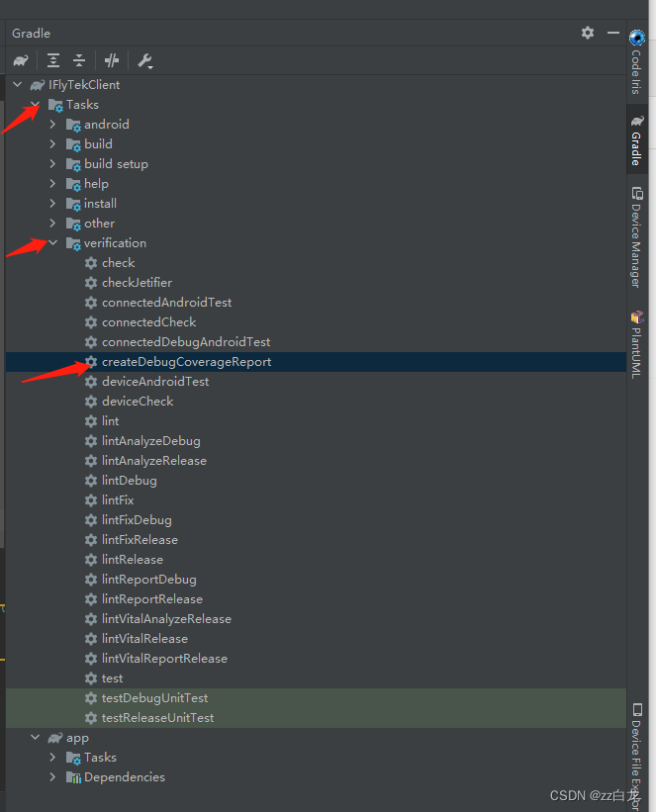The height and width of the screenshot is (812, 656).
Task: Click the Dependencies chart folder icon
Action: (x=73, y=777)
